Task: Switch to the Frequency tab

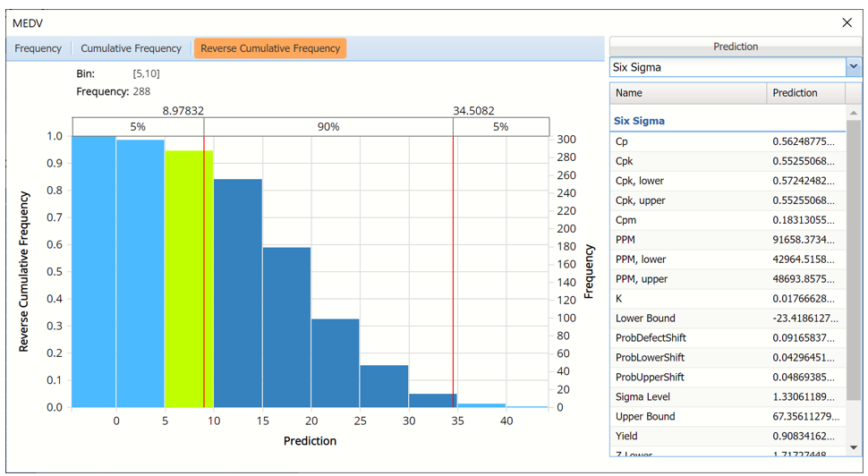Action: 38,48
